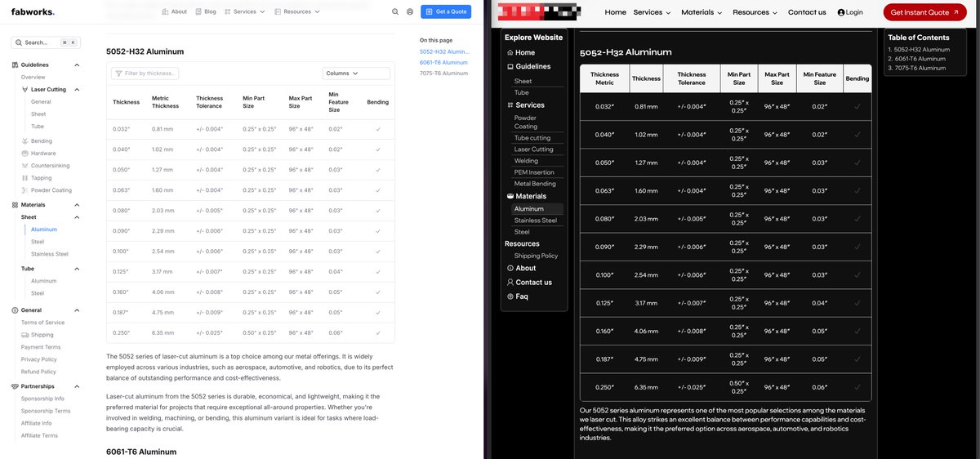This screenshot has height=459, width=980.
Task: Collapse the Materials section in fabworks sidebar
Action: click(x=77, y=205)
